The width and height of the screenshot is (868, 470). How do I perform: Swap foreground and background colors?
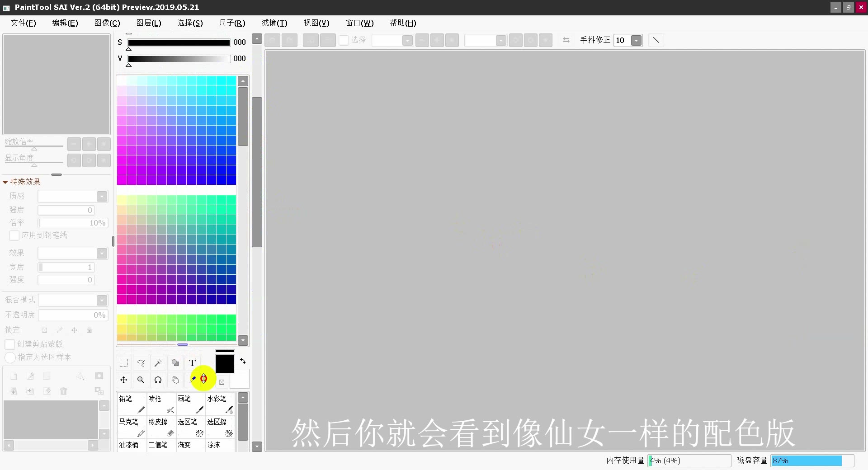click(x=243, y=361)
